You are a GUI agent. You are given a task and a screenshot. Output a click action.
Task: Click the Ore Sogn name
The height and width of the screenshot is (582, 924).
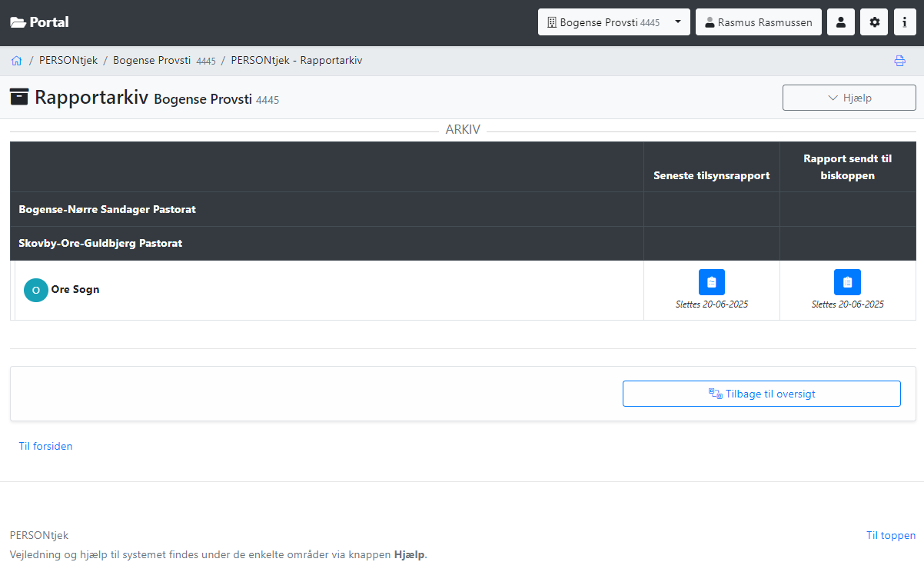pyautogui.click(x=75, y=290)
